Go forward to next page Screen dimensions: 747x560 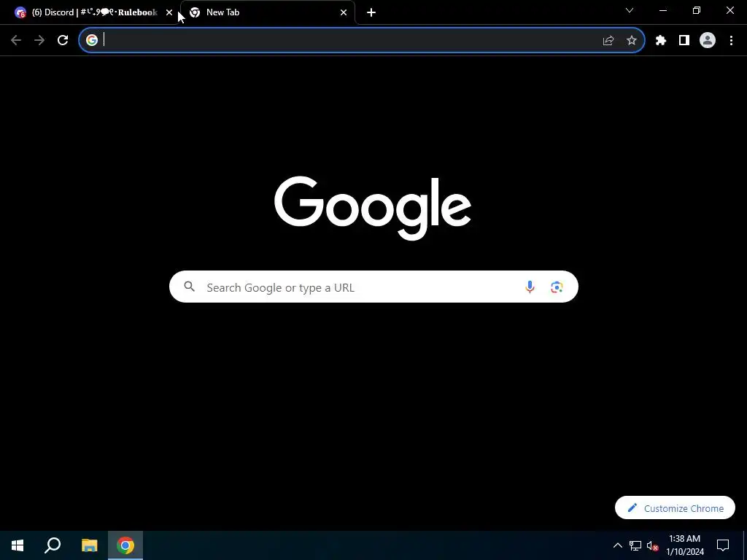[39, 41]
